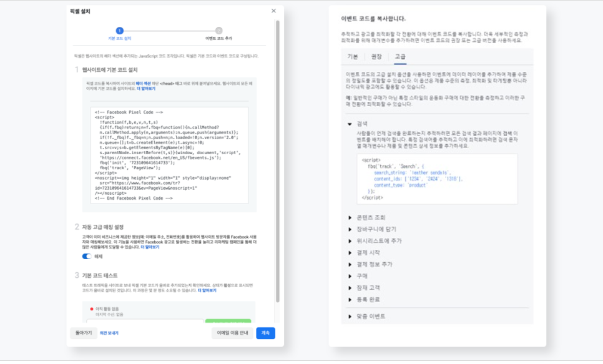Select step 2 이벤트 코드 추가 circle

coord(218,31)
